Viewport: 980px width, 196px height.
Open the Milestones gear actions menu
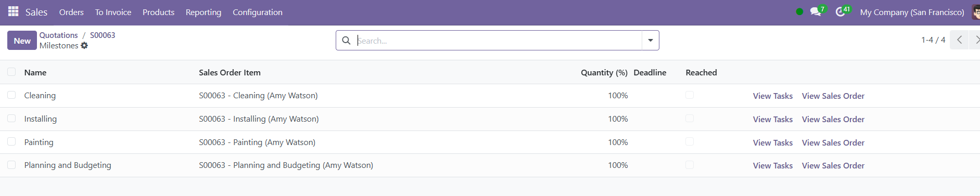(84, 46)
